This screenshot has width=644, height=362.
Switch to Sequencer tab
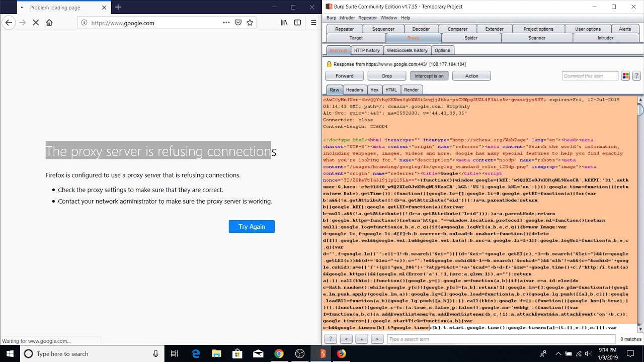tap(383, 29)
